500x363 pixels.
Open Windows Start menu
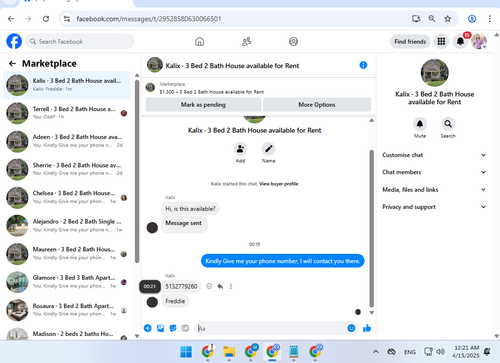(186, 352)
